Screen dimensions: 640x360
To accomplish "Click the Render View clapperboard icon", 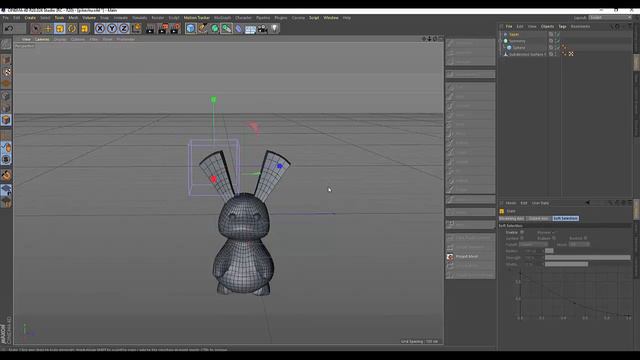I will click(150, 29).
